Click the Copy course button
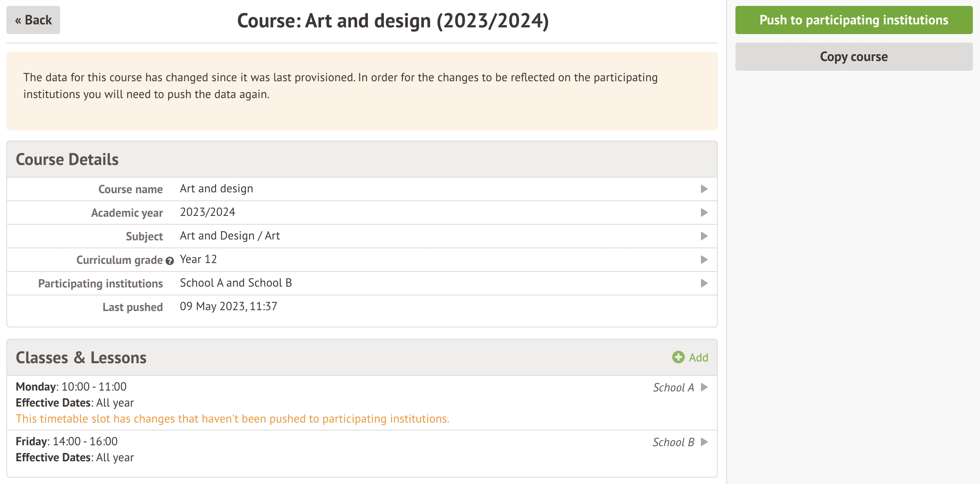The image size is (980, 484). [x=853, y=57]
